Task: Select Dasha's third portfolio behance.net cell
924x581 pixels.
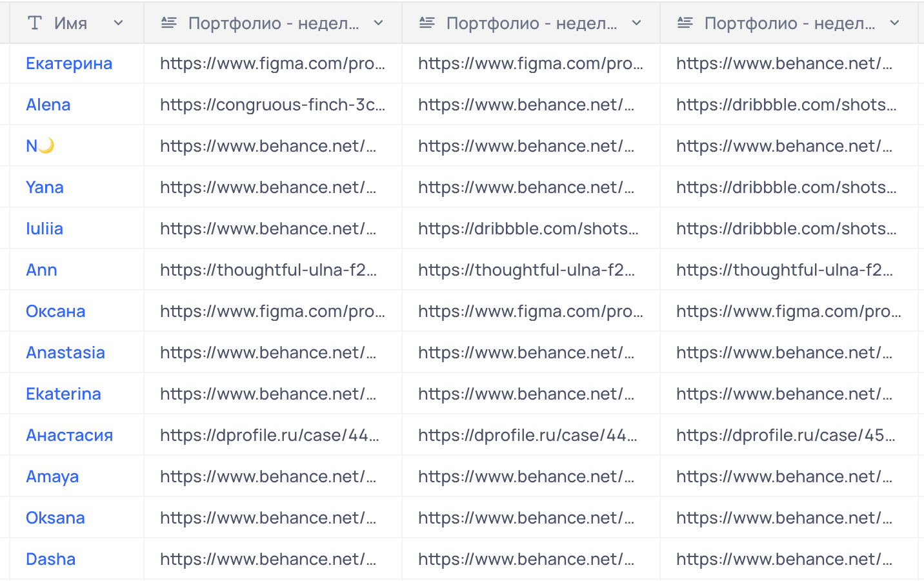Action: point(789,559)
